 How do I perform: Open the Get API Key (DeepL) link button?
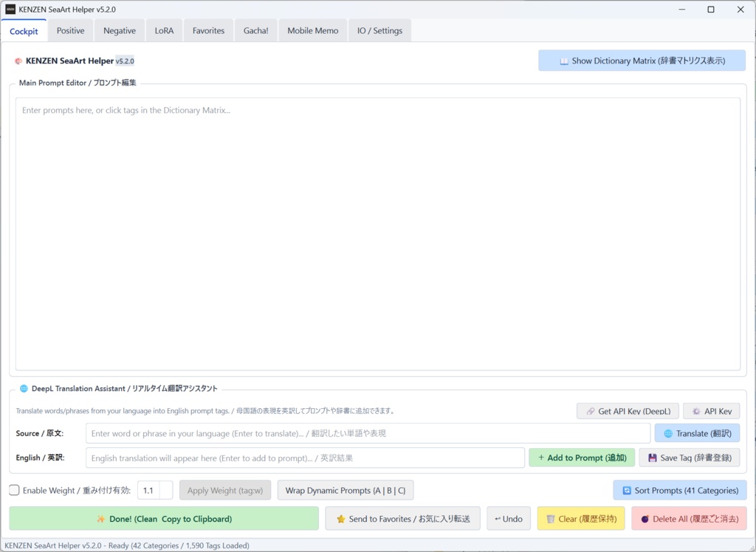pos(628,411)
